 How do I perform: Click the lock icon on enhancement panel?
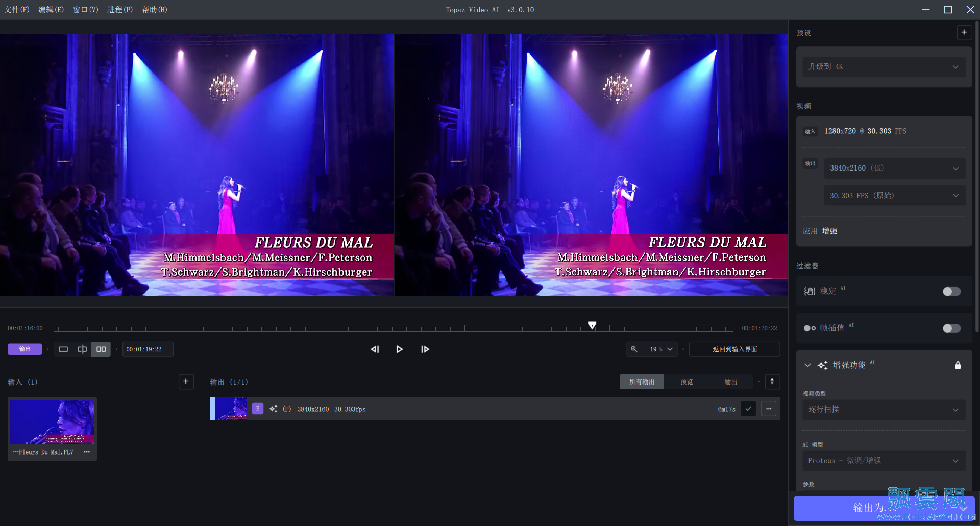958,365
